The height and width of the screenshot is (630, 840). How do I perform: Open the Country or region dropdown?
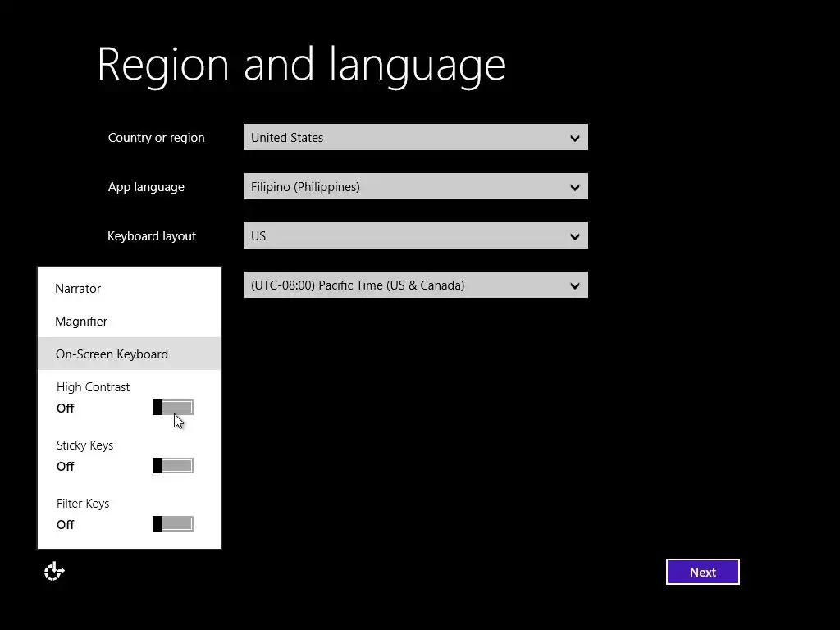click(416, 137)
